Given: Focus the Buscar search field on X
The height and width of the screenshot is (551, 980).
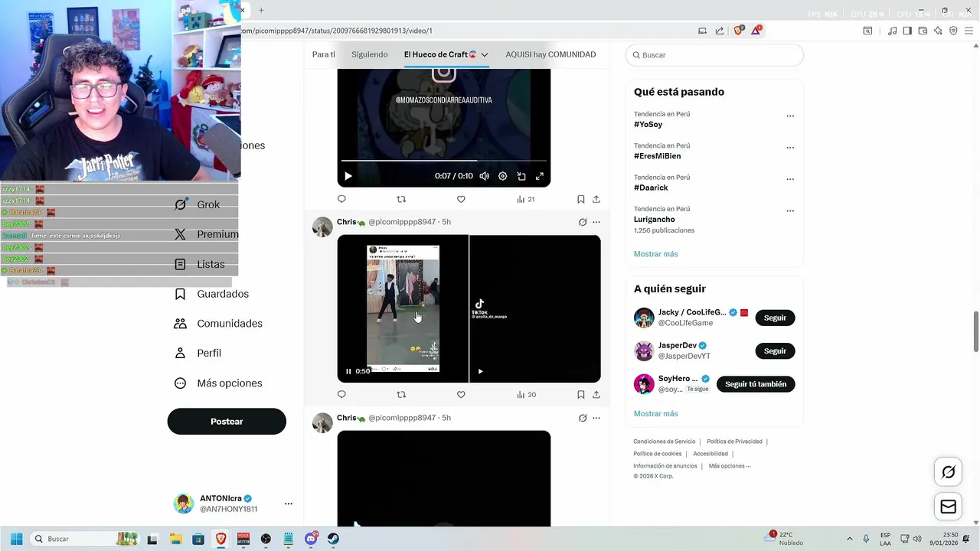Looking at the screenshot, I should [x=714, y=55].
